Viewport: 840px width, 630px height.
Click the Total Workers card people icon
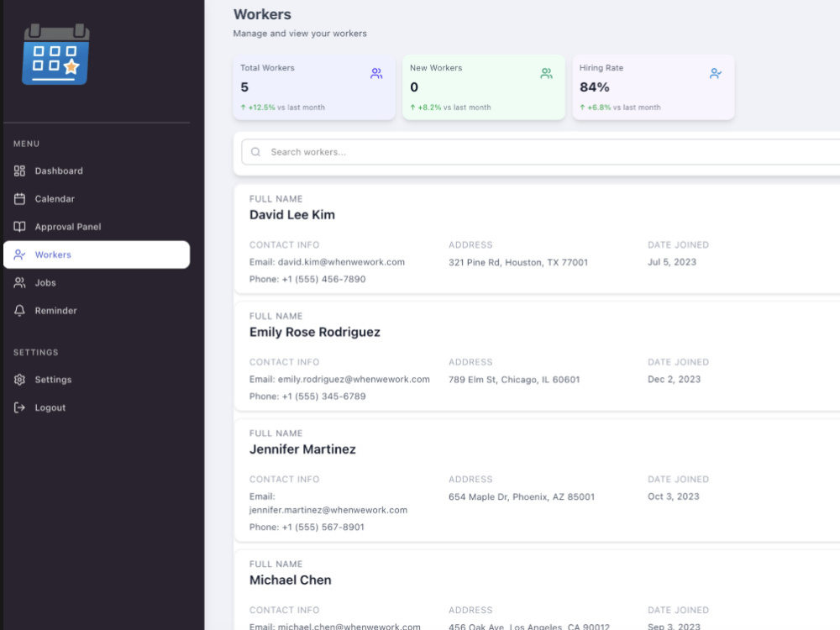[376, 73]
